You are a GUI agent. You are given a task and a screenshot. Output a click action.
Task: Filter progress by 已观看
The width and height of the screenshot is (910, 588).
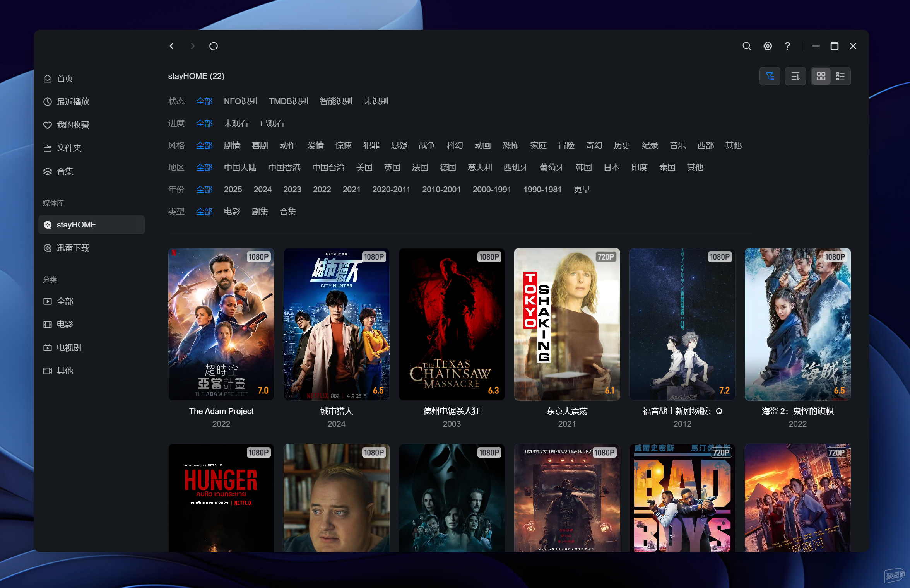pos(272,123)
